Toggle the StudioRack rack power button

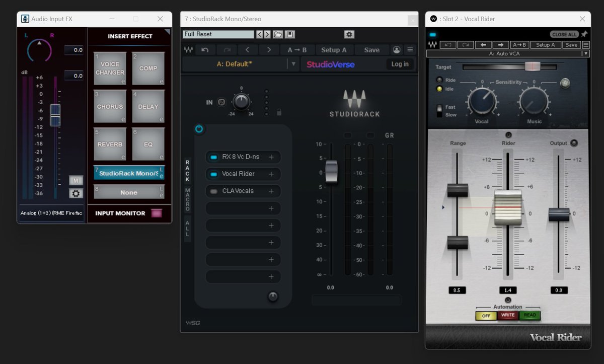point(199,129)
